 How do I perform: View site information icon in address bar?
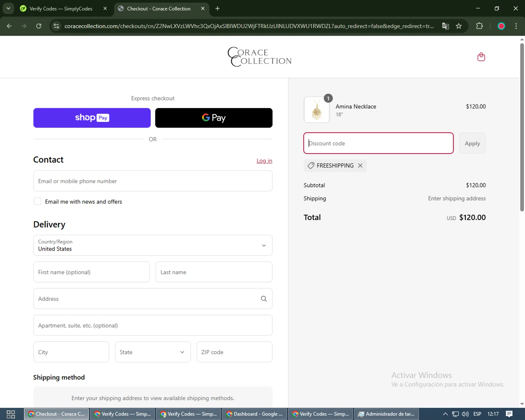tap(56, 26)
